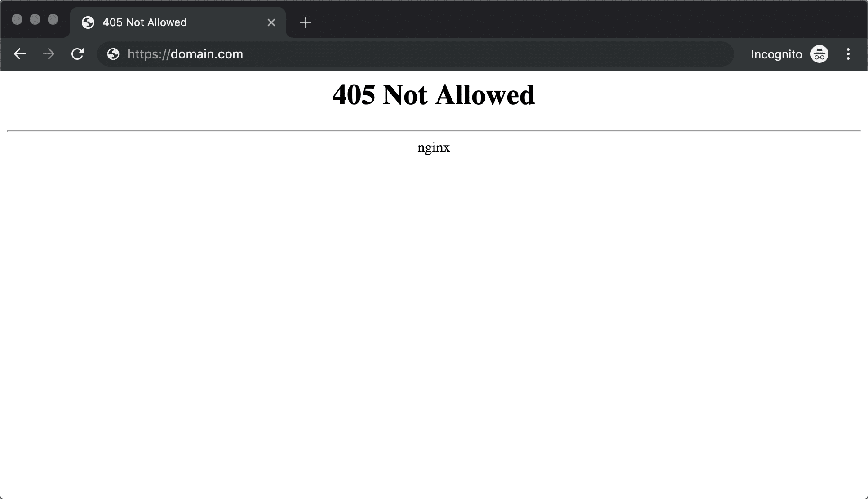The height and width of the screenshot is (499, 868).
Task: Click the page reload icon
Action: (x=77, y=54)
